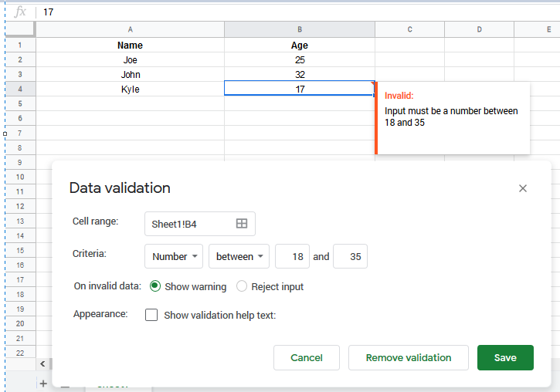560x392 pixels.
Task: Click the scroll left arrow icon
Action: click(x=42, y=363)
